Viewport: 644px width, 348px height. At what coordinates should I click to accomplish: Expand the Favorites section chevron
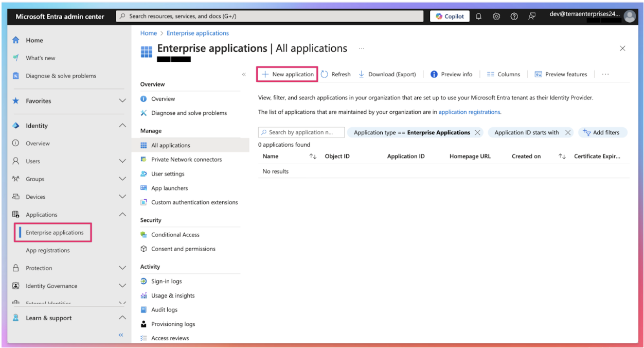(122, 101)
